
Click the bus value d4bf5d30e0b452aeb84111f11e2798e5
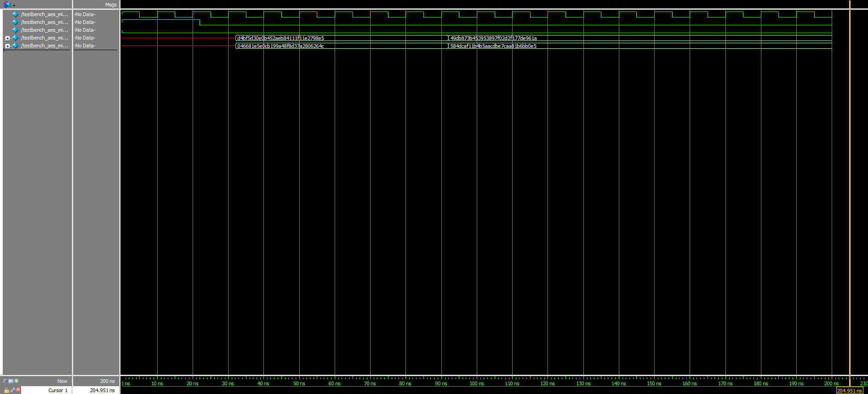click(x=280, y=38)
